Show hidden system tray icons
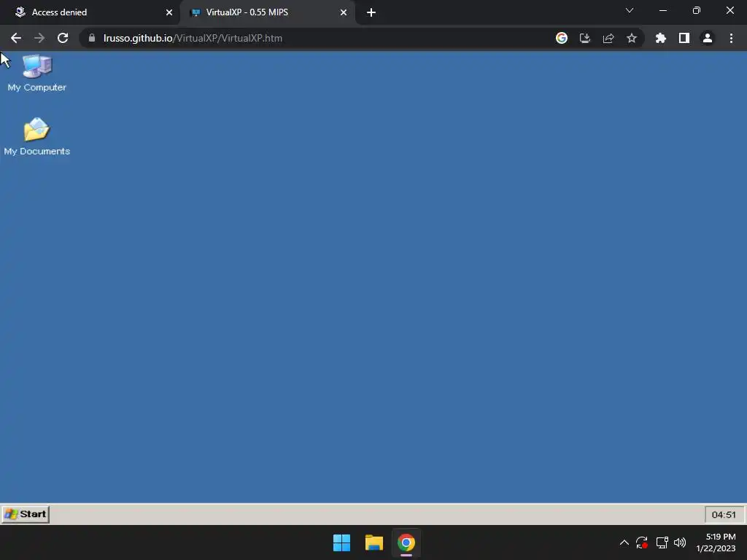747x560 pixels. [x=624, y=542]
